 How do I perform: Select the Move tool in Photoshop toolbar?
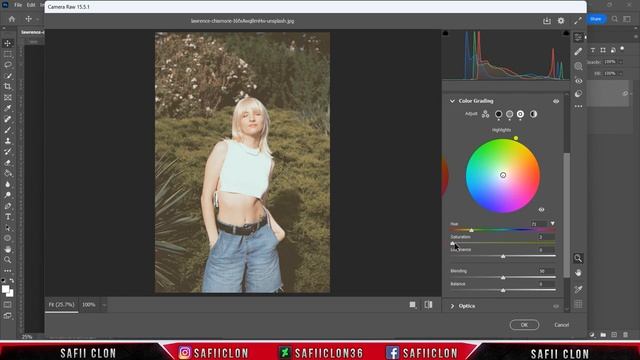tap(7, 43)
